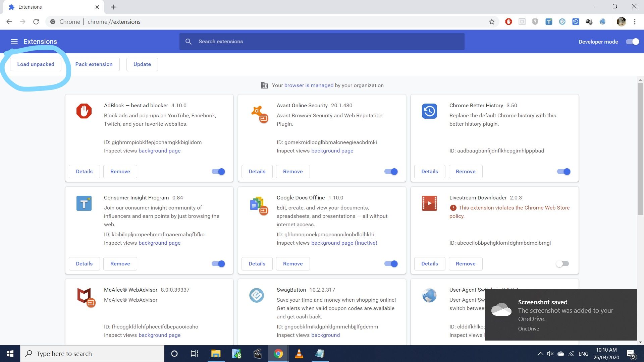
Task: Click the AdBlock icon in the browser toolbar
Action: 508,22
